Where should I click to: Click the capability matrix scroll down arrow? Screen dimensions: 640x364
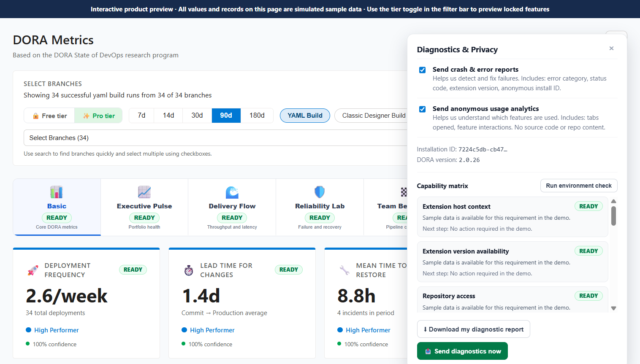(613, 308)
